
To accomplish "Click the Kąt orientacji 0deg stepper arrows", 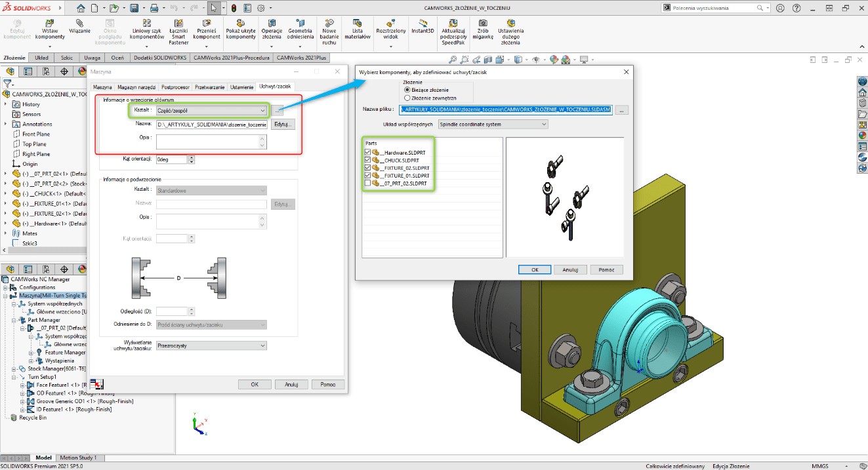I will point(191,159).
